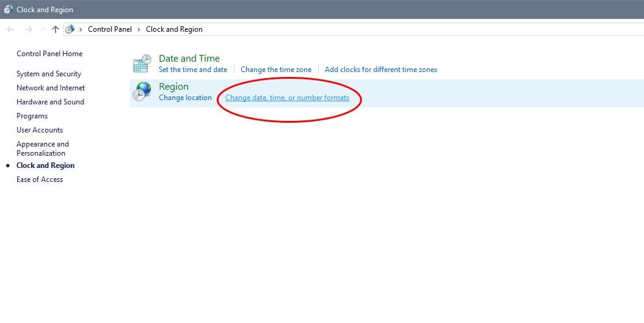Go up one level with up arrow
The image size is (644, 323).
[x=56, y=29]
